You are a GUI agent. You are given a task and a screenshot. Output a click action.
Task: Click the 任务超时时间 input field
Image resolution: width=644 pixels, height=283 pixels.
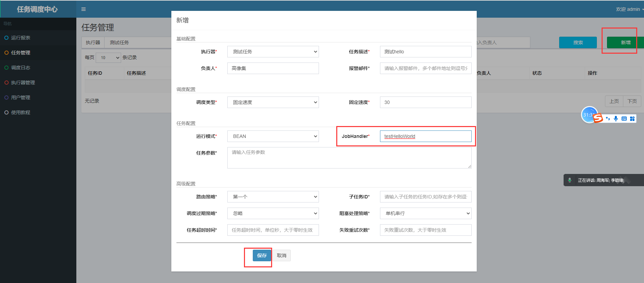pyautogui.click(x=273, y=230)
